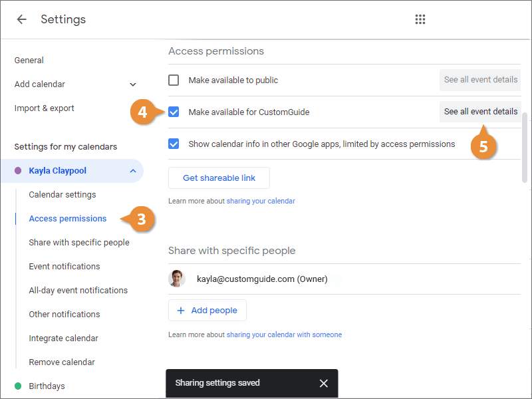The image size is (532, 399).
Task: Click the back arrow next to Settings
Action: [22, 19]
